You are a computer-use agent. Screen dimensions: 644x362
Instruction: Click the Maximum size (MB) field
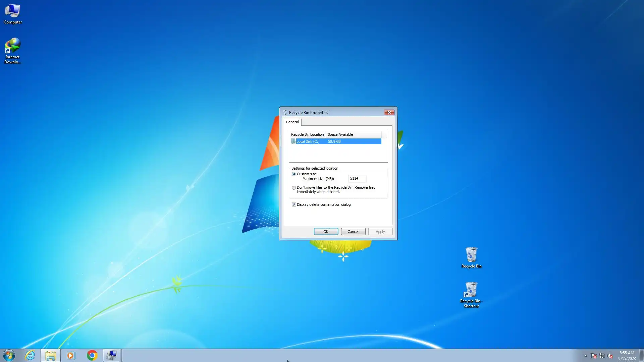pos(357,179)
